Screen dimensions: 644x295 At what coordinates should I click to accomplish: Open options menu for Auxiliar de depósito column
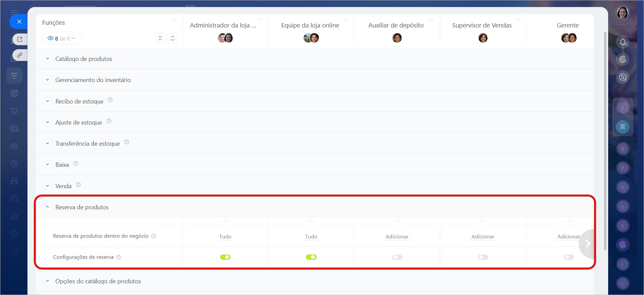pyautogui.click(x=432, y=19)
